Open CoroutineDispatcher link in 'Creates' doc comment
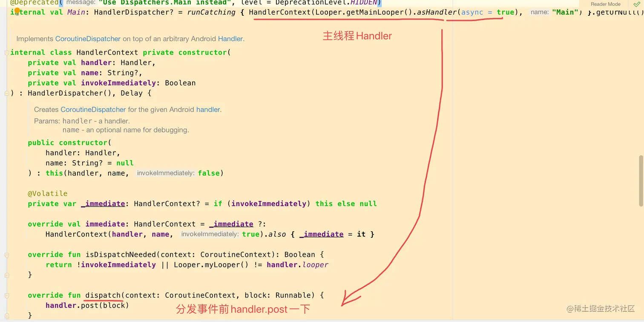 tap(93, 109)
